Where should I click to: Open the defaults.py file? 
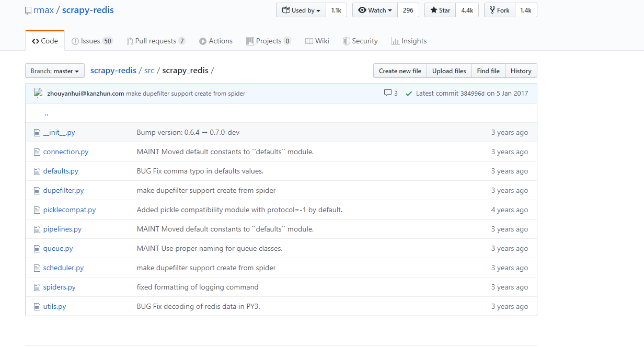(61, 171)
